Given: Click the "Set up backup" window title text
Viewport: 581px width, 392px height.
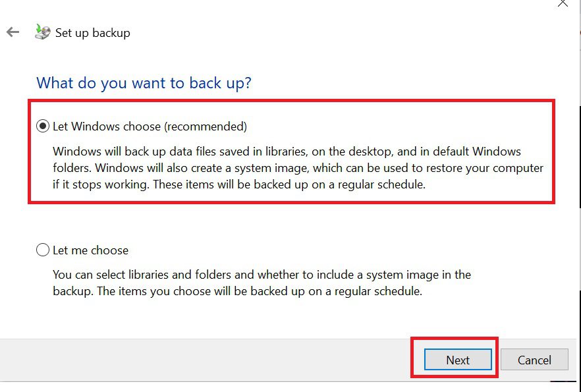Looking at the screenshot, I should pos(93,32).
